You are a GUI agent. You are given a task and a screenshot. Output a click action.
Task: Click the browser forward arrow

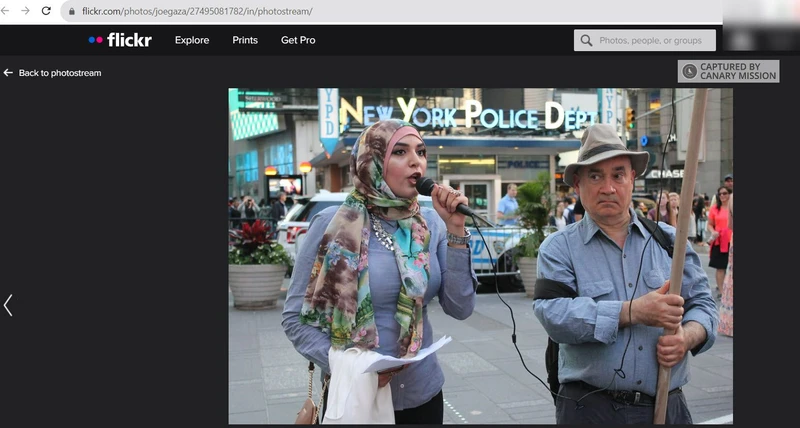(26, 11)
